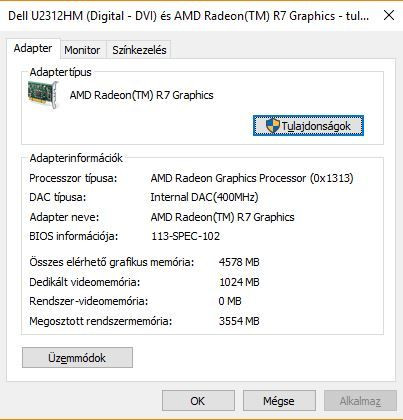Screen dimensions: 403x420
Task: Confirm the dialog with OK
Action: [198, 401]
